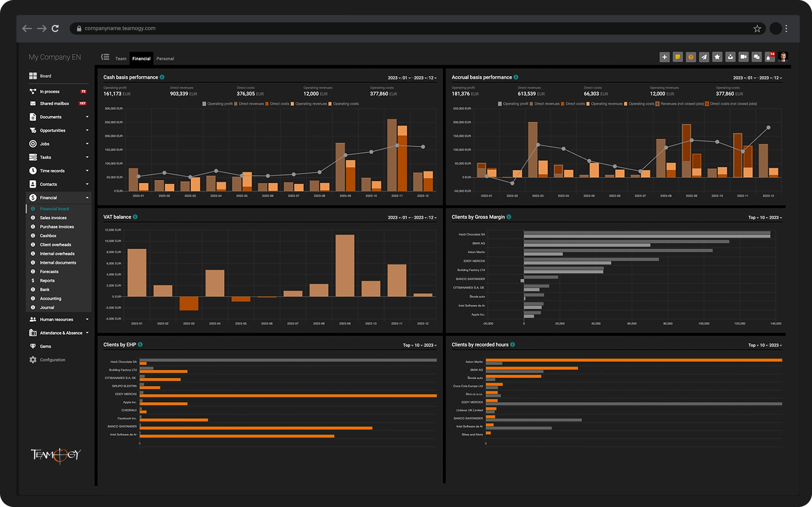Viewport: 812px width, 507px height.
Task: Start a video call with camera icon
Action: pos(743,57)
